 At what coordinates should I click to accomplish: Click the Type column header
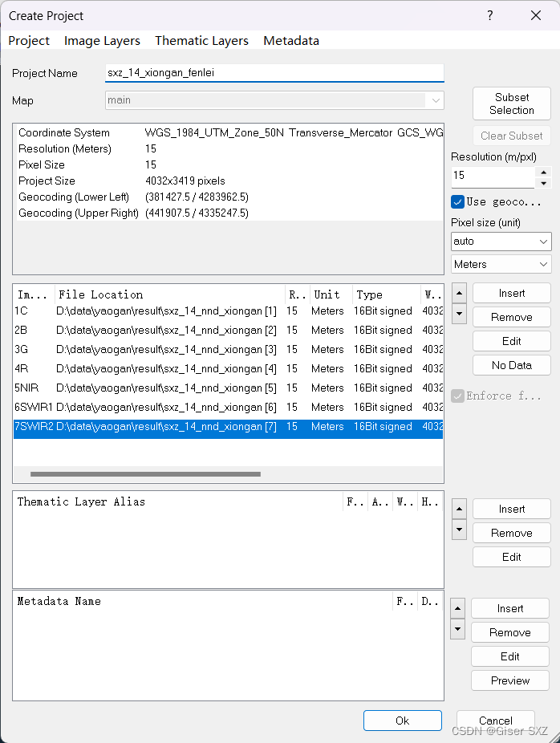(x=386, y=294)
